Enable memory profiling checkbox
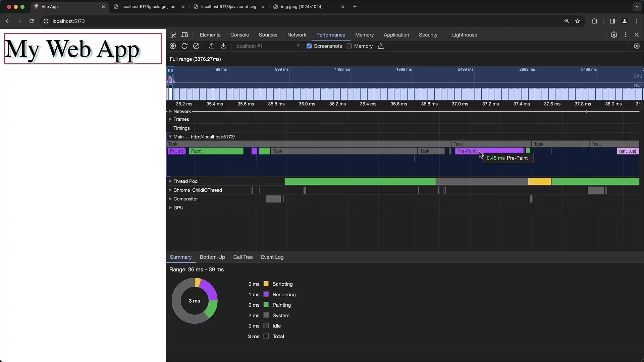The height and width of the screenshot is (362, 644). click(350, 46)
